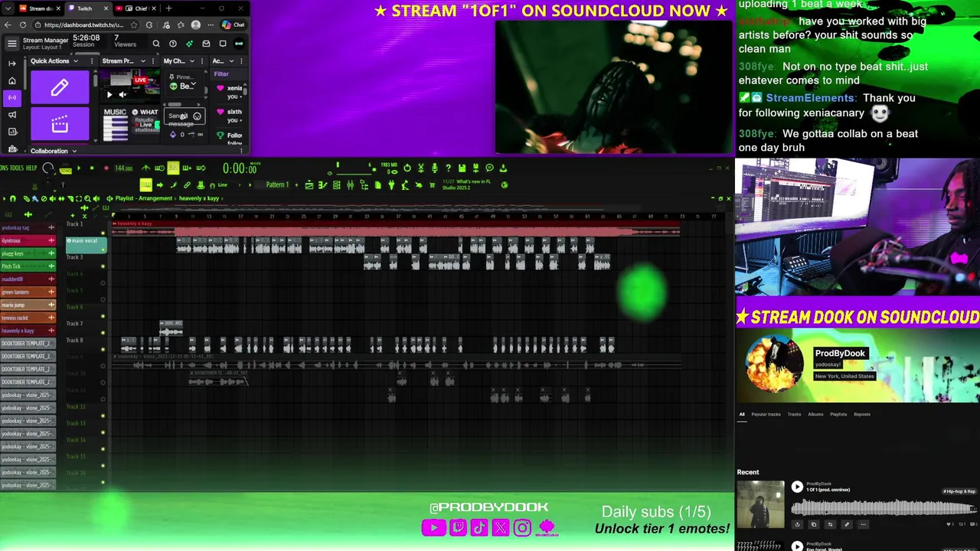The image size is (980, 551).
Task: Select the 'tenniss rackit' pattern
Action: (x=28, y=318)
